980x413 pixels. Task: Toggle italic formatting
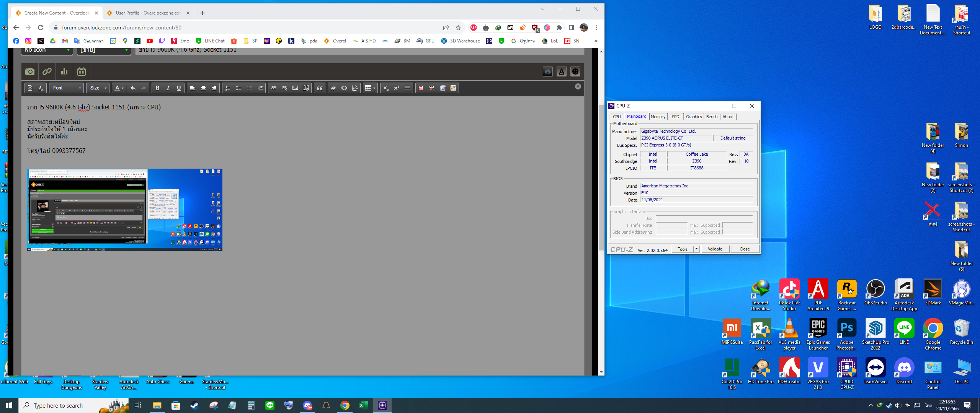(168, 88)
